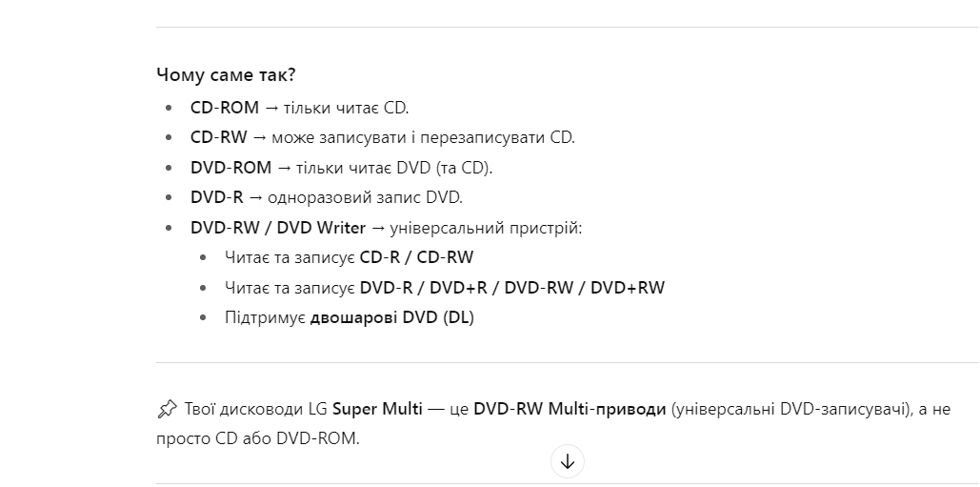Click the text 'тільки читає CD.'
The image size is (980, 487).
point(347,108)
